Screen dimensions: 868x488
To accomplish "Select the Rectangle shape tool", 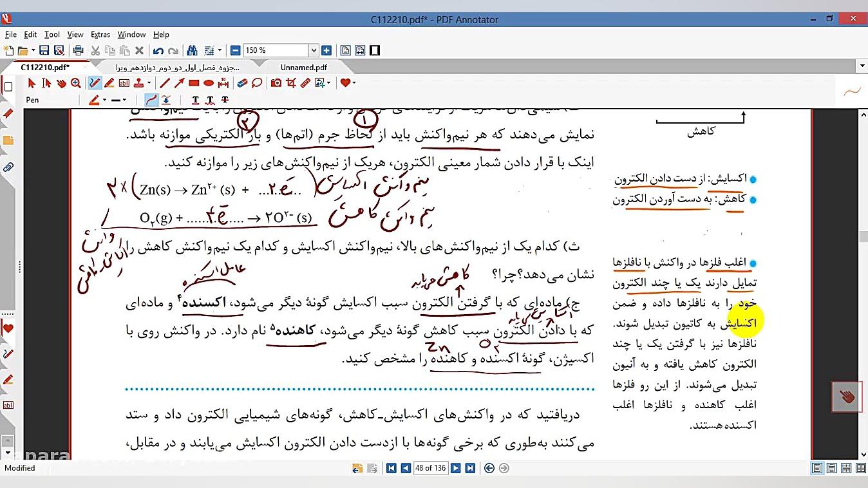I will point(194,83).
